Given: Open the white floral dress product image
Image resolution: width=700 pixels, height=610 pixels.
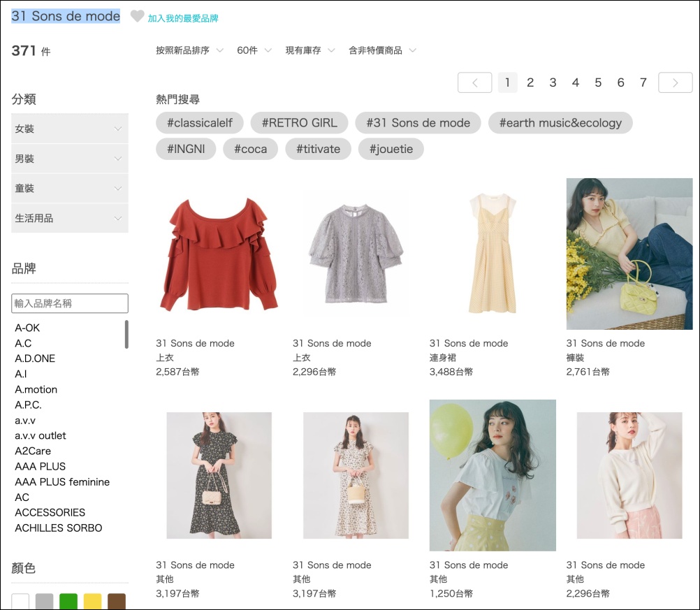Looking at the screenshot, I should pyautogui.click(x=356, y=475).
